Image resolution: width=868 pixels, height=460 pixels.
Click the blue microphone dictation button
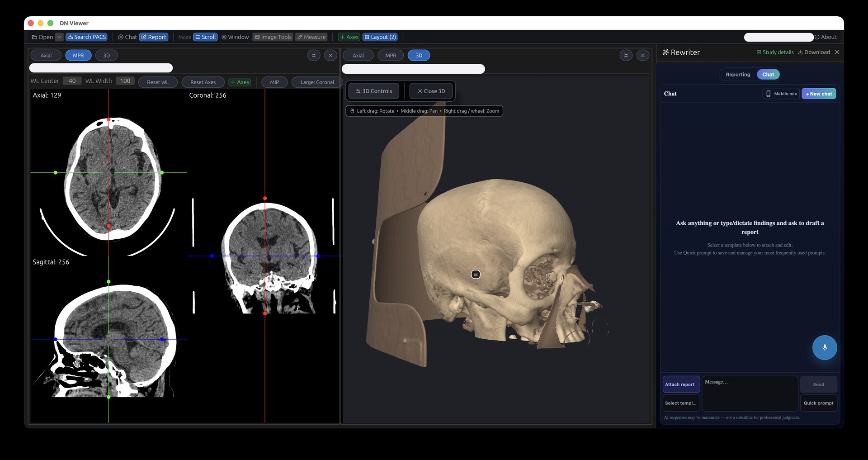(825, 347)
